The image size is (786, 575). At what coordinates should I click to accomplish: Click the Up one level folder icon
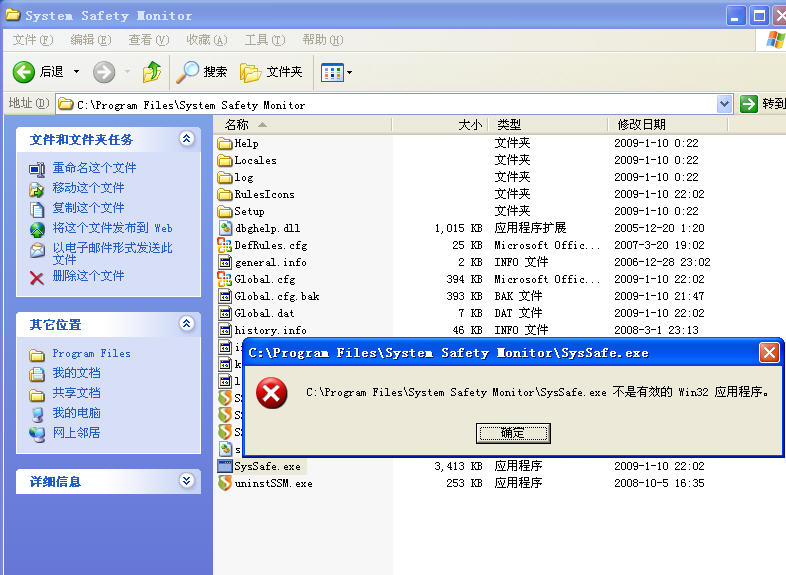(x=152, y=72)
